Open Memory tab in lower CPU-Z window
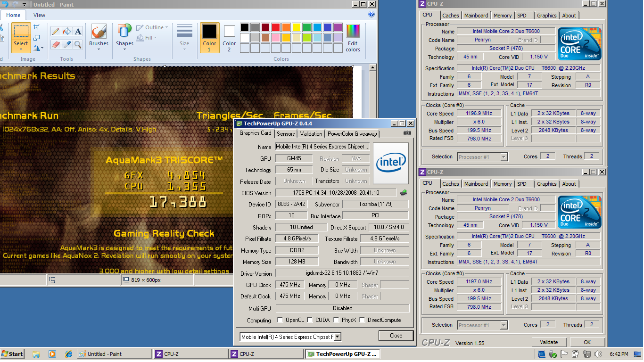 503,184
